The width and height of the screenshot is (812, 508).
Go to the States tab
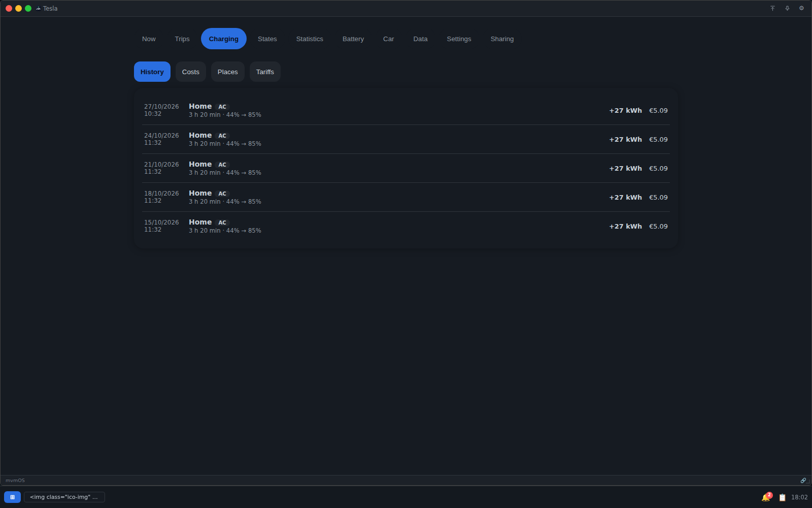pos(267,39)
